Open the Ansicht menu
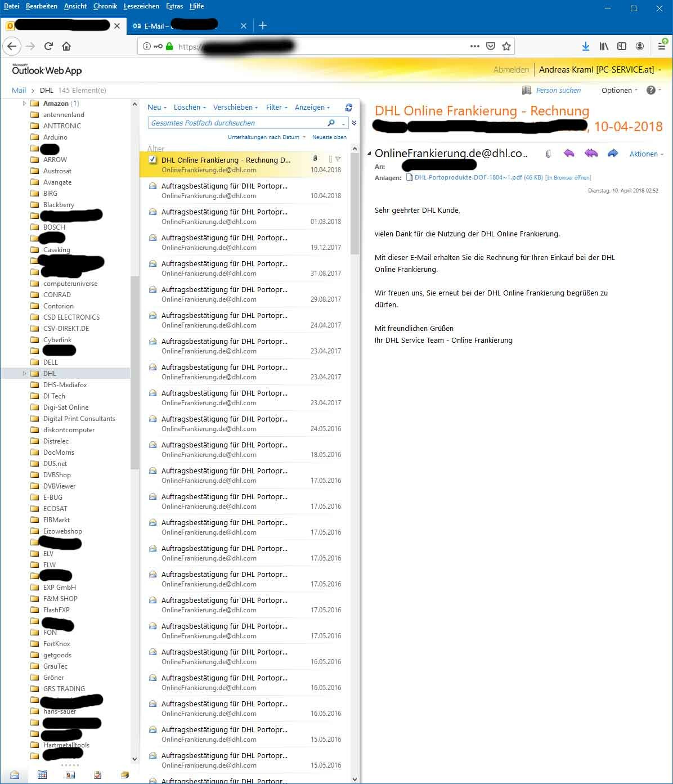 pyautogui.click(x=75, y=6)
